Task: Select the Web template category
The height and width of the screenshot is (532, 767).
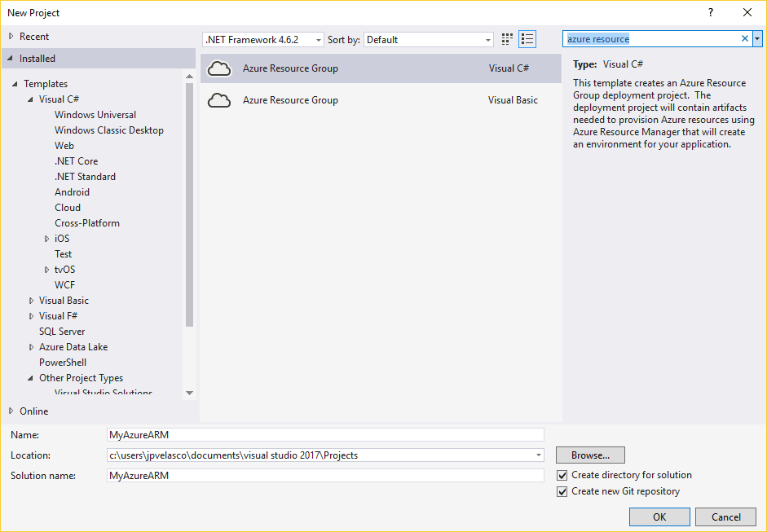Action: tap(64, 145)
